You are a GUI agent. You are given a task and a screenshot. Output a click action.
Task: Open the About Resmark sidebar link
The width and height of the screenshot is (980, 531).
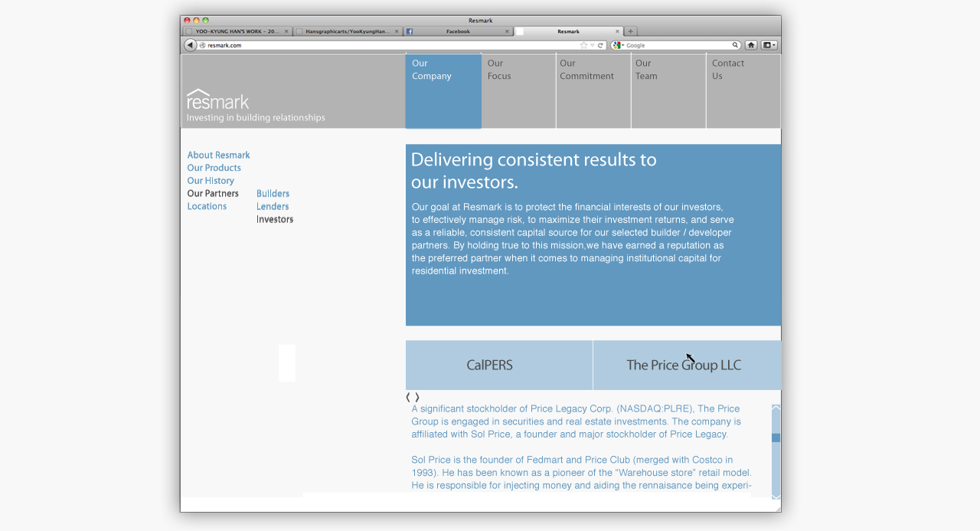[218, 155]
